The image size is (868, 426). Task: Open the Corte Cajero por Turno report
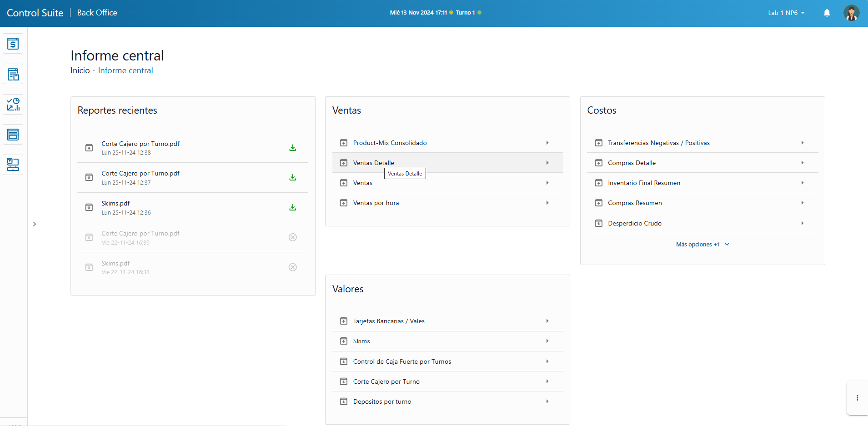386,381
